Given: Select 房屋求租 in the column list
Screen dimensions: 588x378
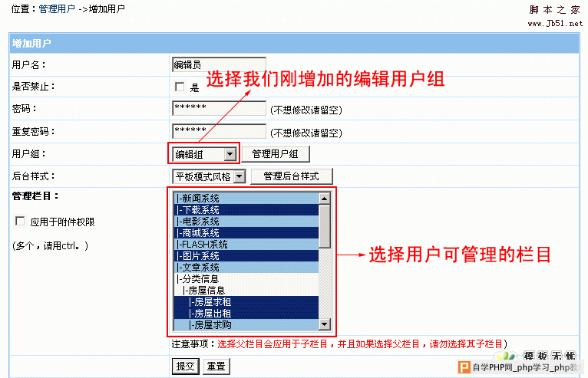Looking at the screenshot, I should (x=246, y=302).
